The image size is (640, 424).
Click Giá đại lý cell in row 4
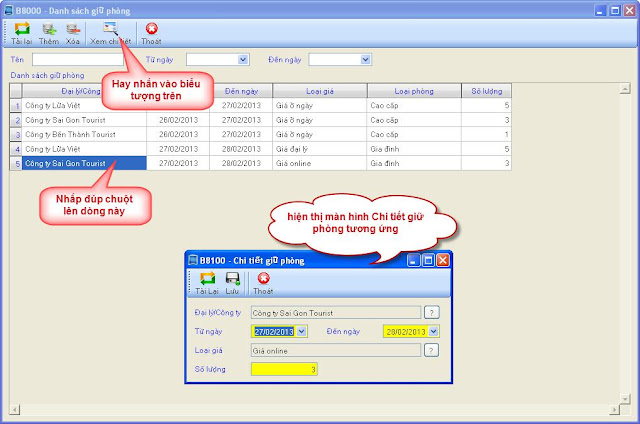coord(320,149)
